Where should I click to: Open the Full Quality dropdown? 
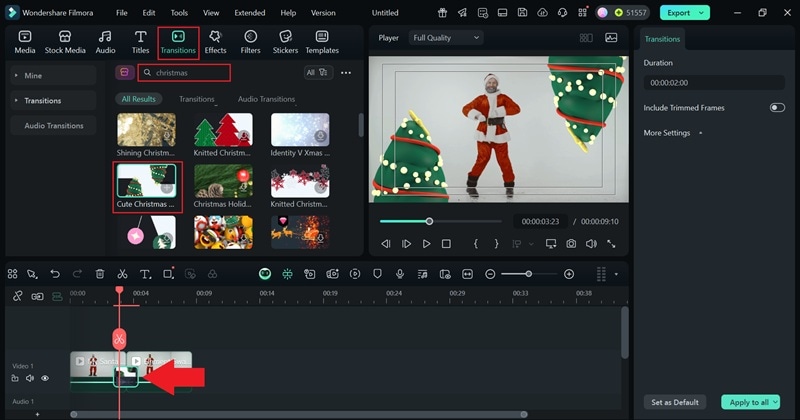446,38
